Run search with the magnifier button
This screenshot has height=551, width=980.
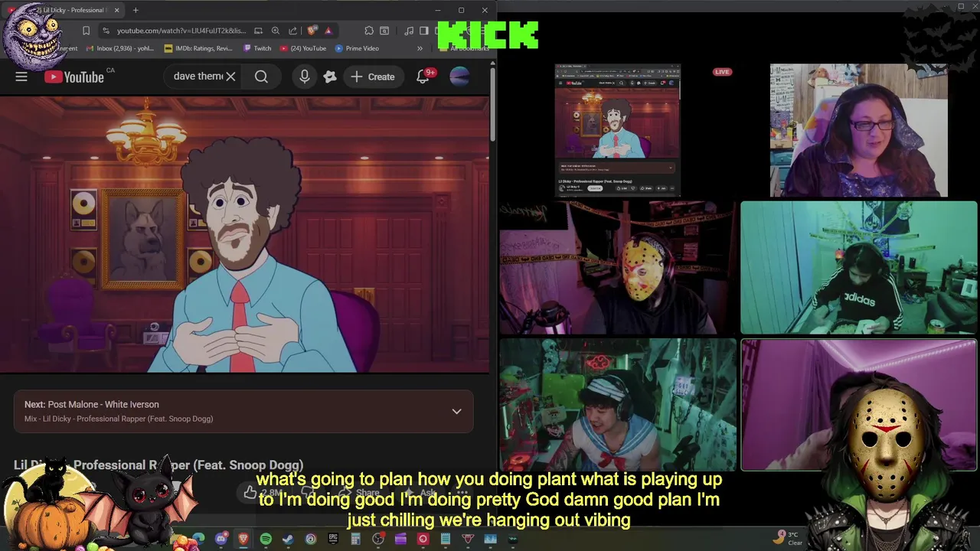click(x=261, y=77)
